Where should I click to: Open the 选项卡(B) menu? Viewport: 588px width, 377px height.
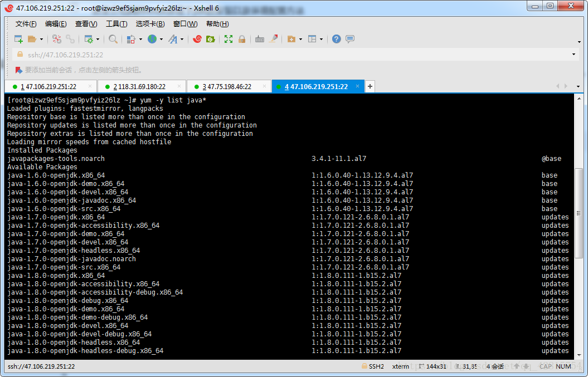(x=150, y=24)
